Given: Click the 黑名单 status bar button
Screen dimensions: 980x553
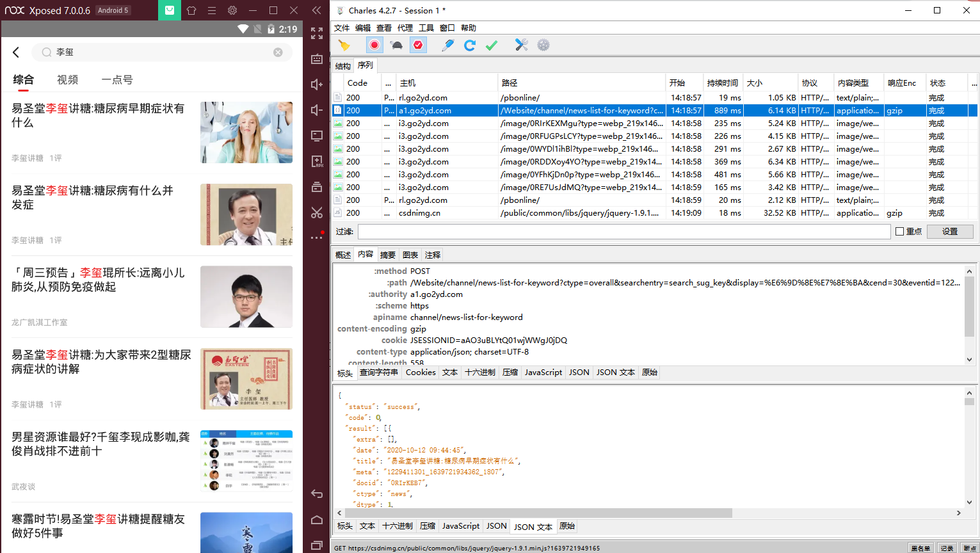Looking at the screenshot, I should coord(921,548).
